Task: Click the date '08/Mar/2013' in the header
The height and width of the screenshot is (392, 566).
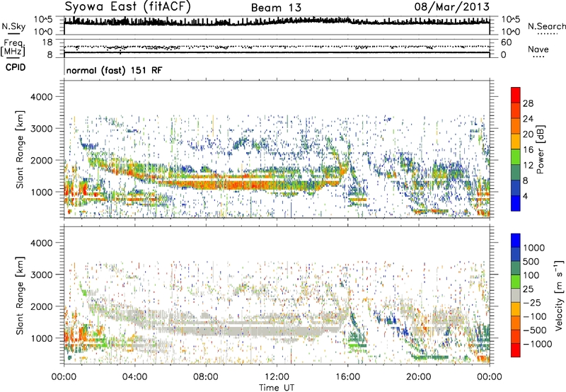Action: 451,6
